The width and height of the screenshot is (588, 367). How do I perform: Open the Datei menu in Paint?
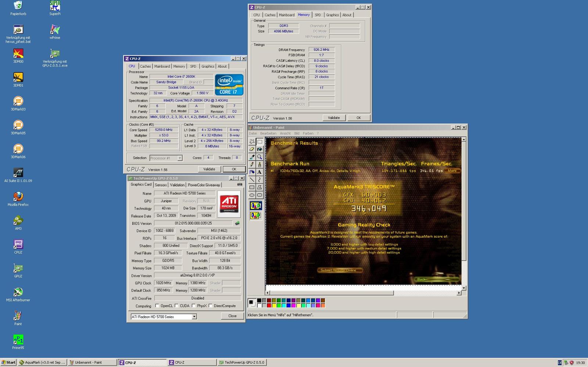[253, 133]
